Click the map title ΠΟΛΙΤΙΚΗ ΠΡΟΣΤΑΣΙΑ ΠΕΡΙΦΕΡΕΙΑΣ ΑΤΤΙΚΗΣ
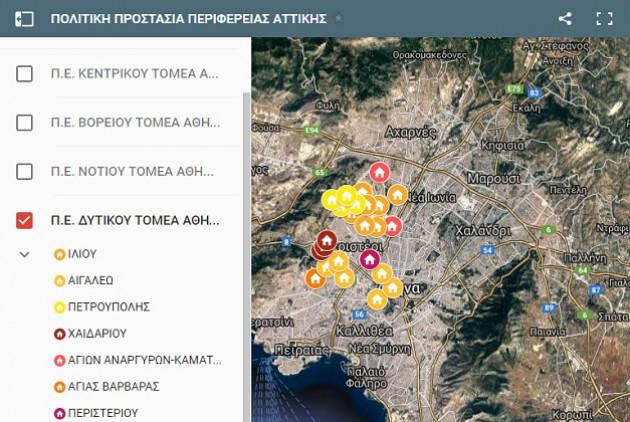Image resolution: width=630 pixels, height=422 pixels. [189, 18]
